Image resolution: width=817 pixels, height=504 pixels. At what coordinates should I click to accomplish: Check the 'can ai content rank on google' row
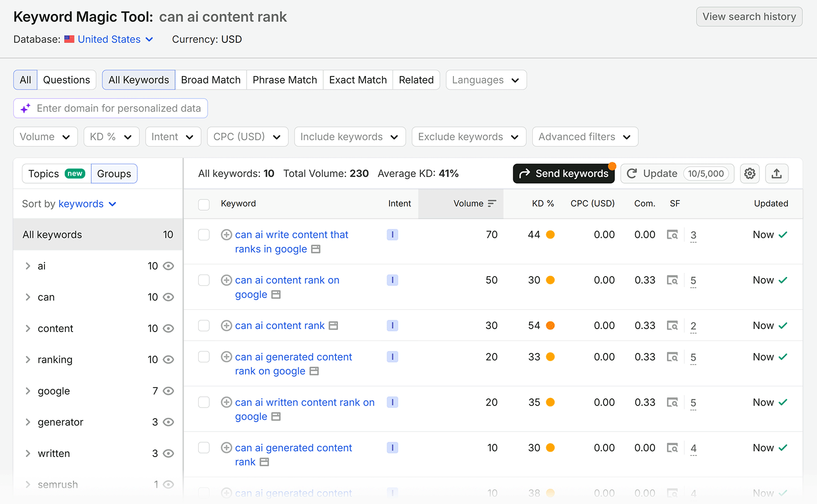(204, 280)
